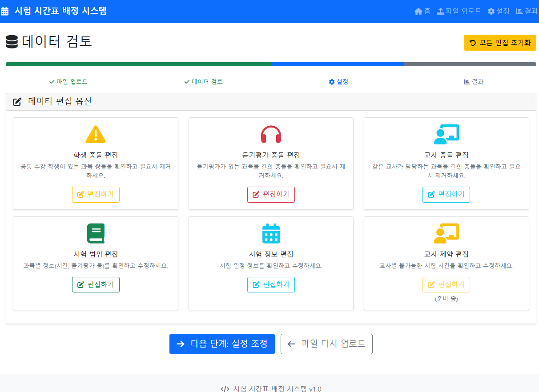539x392 pixels.
Task: Click the red headphones icon
Action: click(271, 134)
